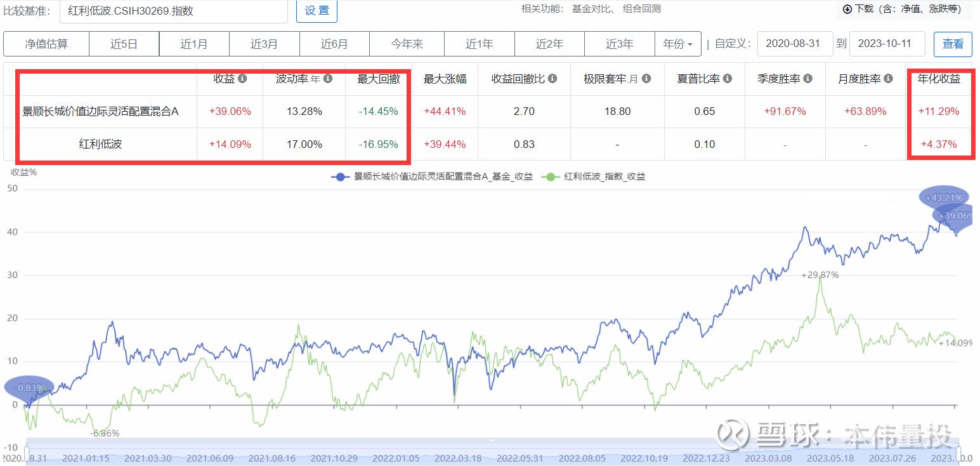Click the 18.80 极限套牢 cell

click(x=617, y=112)
